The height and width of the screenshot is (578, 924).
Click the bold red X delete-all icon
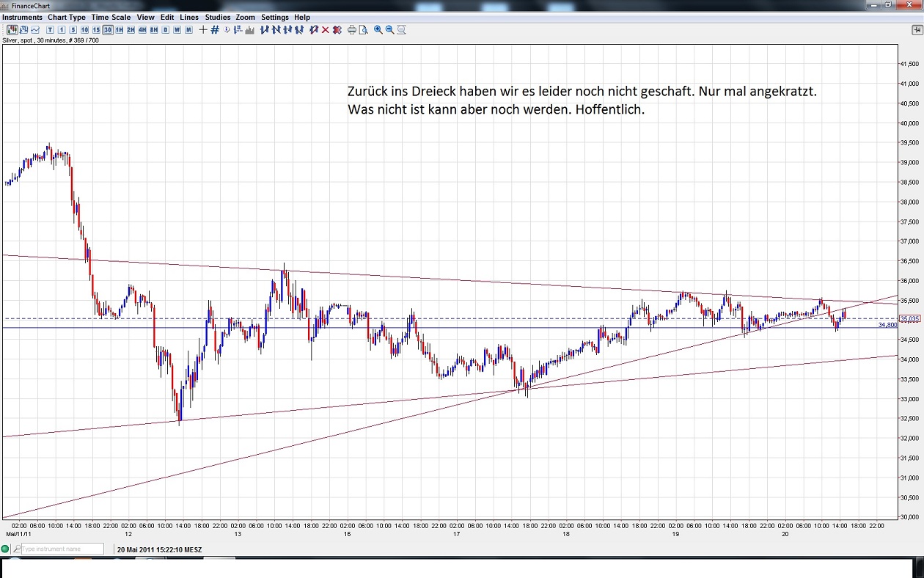point(337,30)
